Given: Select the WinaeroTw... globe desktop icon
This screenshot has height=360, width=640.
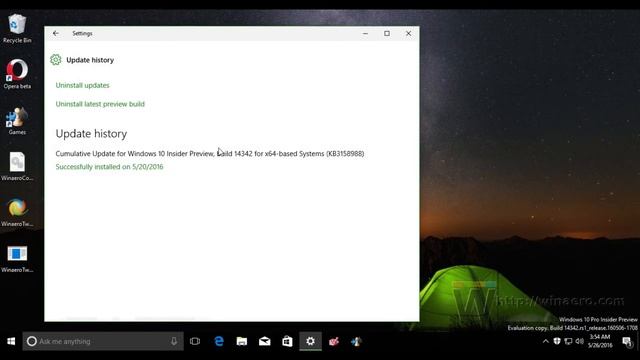Looking at the screenshot, I should pyautogui.click(x=17, y=212).
